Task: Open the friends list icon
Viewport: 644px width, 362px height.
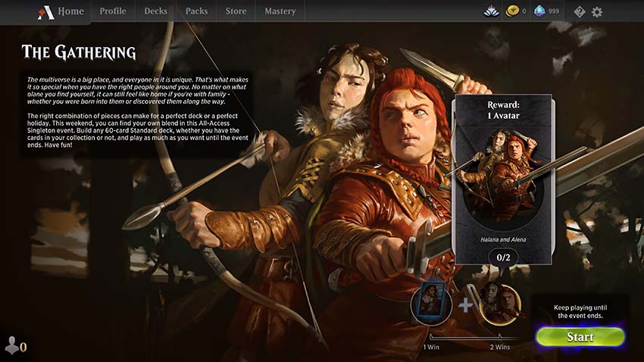Action: (11, 345)
